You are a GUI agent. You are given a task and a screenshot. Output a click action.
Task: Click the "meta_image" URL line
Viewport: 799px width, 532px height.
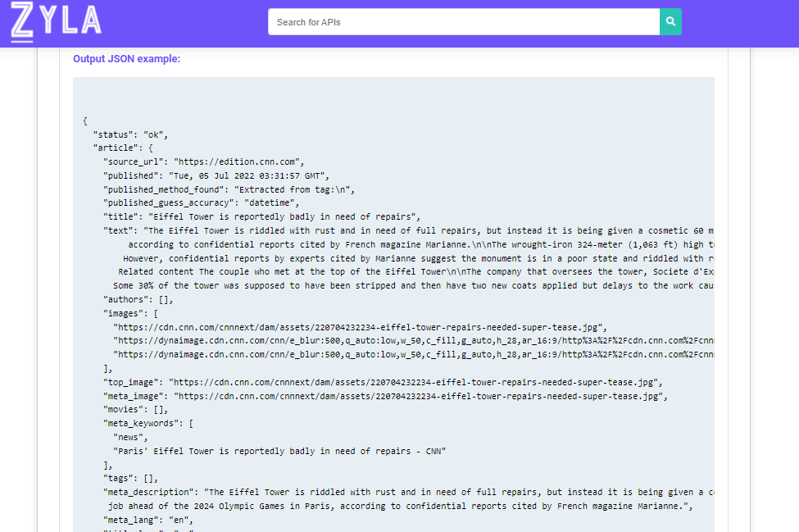[x=385, y=396]
